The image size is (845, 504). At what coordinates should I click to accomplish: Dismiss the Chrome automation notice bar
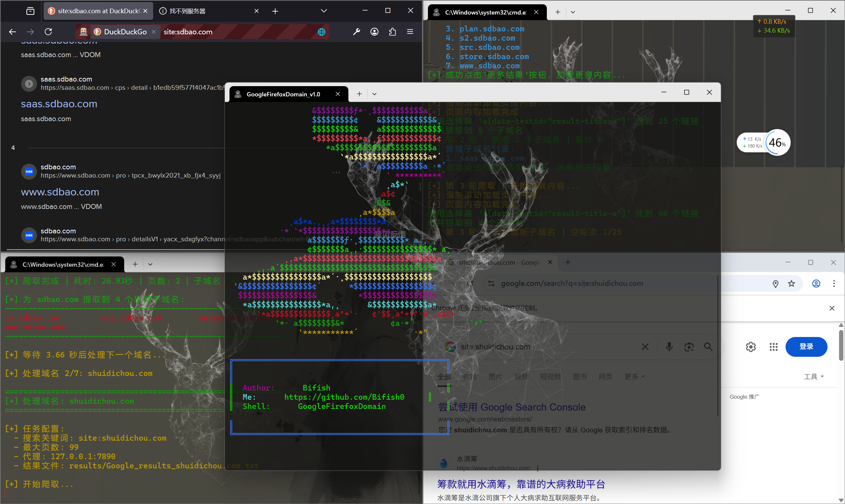pyautogui.click(x=832, y=308)
